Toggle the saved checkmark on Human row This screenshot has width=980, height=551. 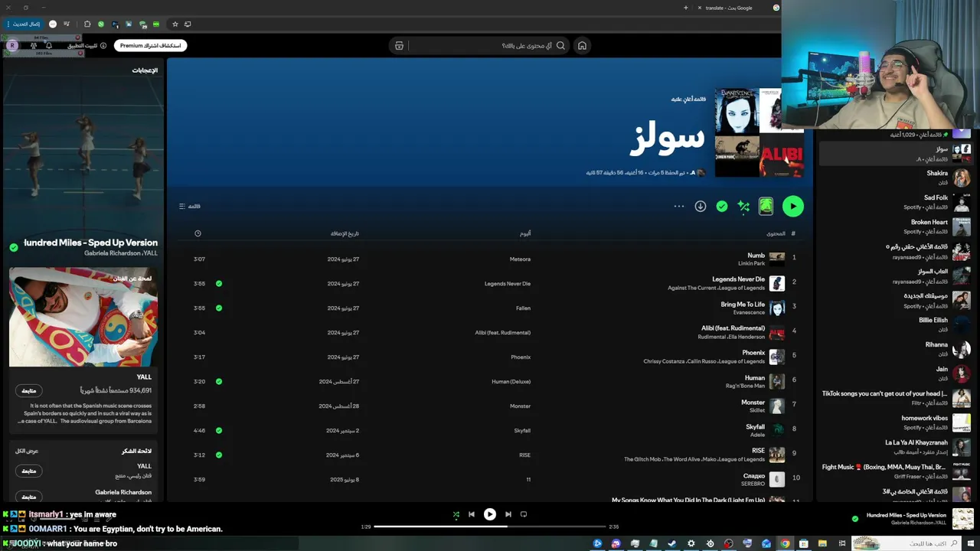219,382
